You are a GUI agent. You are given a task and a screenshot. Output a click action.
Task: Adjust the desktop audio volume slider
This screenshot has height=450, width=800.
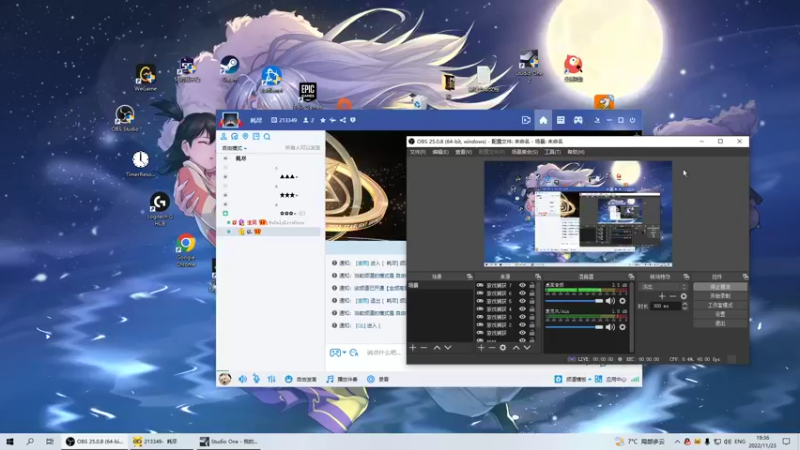click(574, 301)
